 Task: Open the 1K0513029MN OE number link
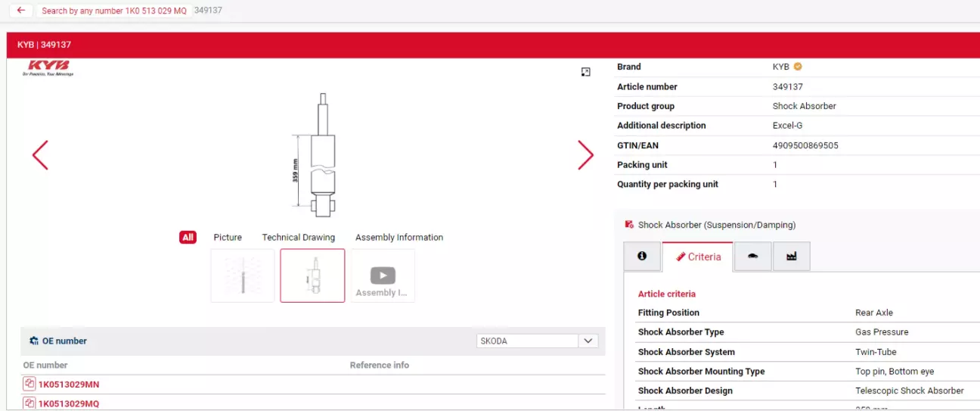(69, 385)
